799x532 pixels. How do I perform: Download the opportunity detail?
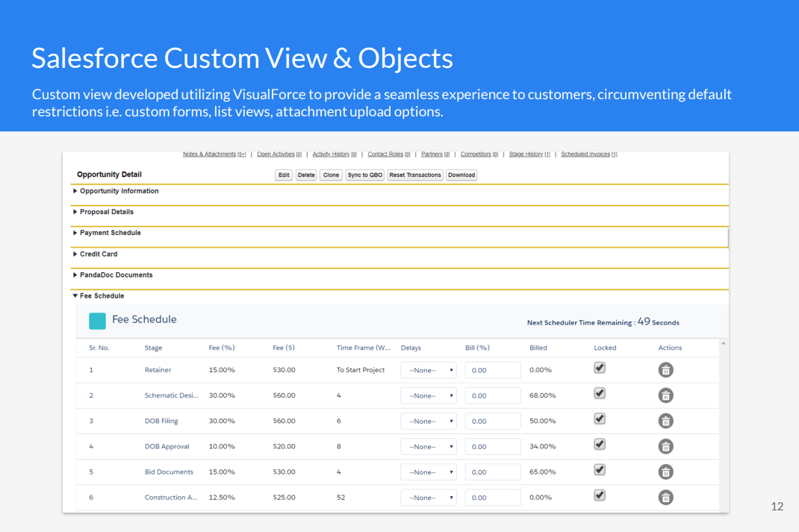click(x=461, y=175)
